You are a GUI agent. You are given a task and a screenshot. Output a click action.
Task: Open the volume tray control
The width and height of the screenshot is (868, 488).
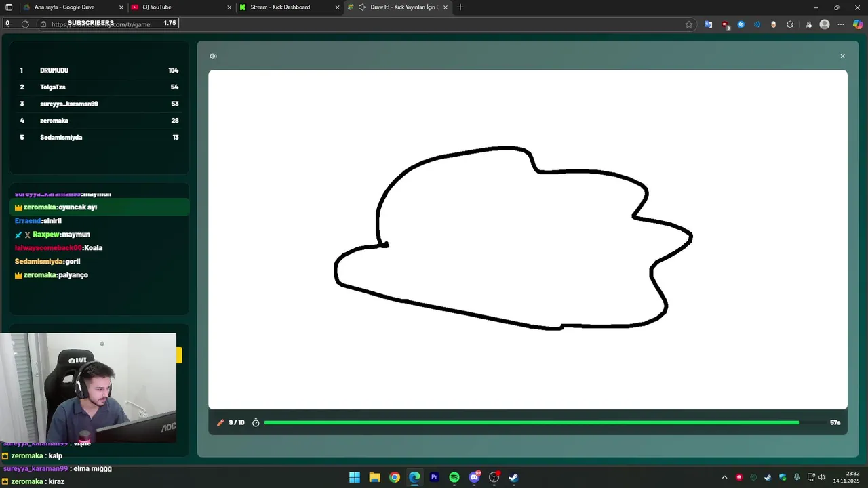[822, 477]
